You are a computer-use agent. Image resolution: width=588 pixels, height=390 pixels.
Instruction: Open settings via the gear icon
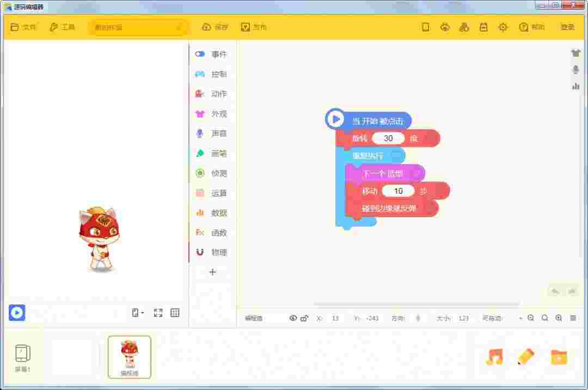[x=503, y=27]
